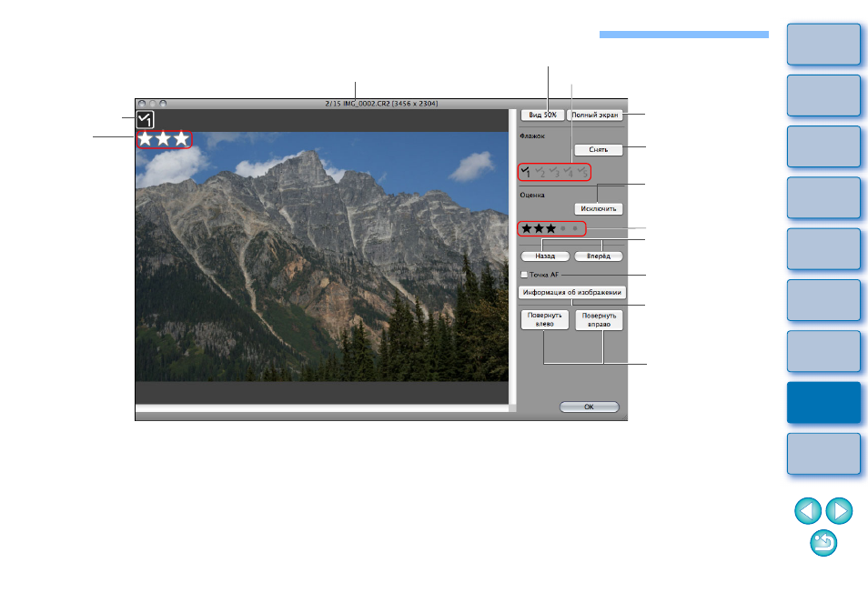Set check mark 2 in Флажок row
The image size is (868, 613).
(x=540, y=172)
